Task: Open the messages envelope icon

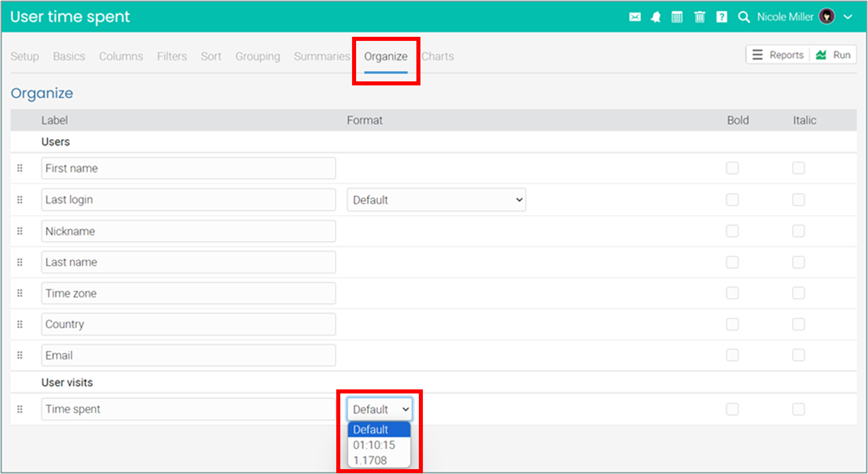Action: point(635,17)
